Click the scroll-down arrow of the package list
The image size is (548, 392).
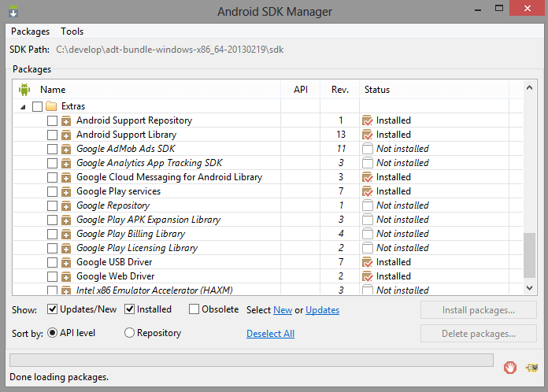[x=529, y=288]
